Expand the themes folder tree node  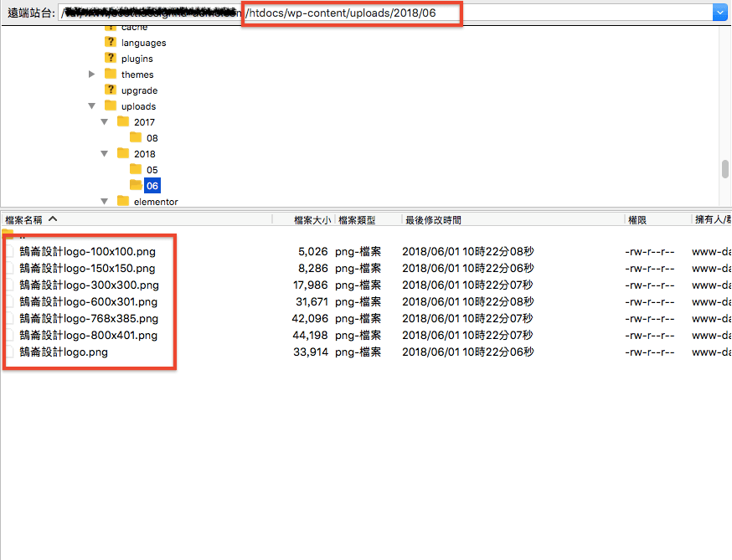(x=92, y=74)
